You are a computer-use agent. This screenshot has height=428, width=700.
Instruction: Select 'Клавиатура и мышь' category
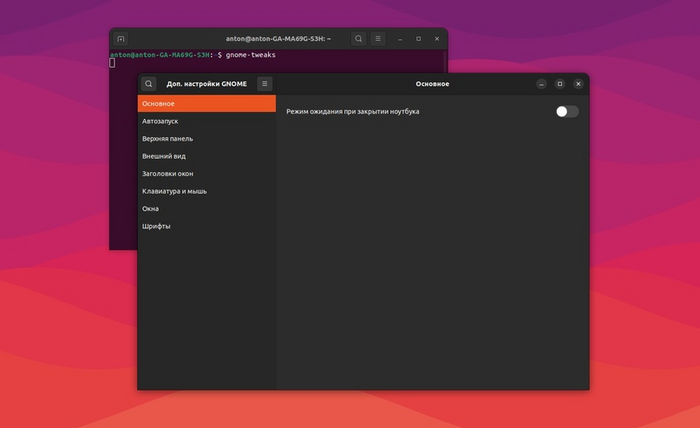point(206,191)
